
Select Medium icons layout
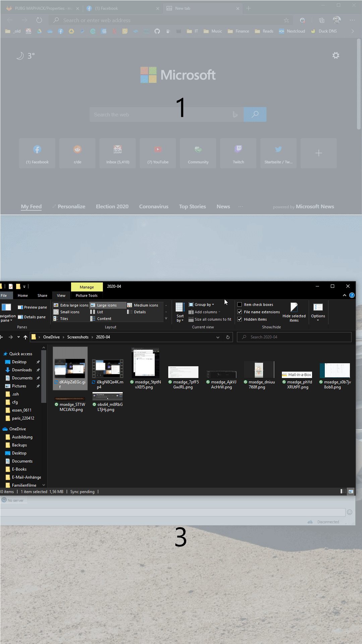(143, 305)
